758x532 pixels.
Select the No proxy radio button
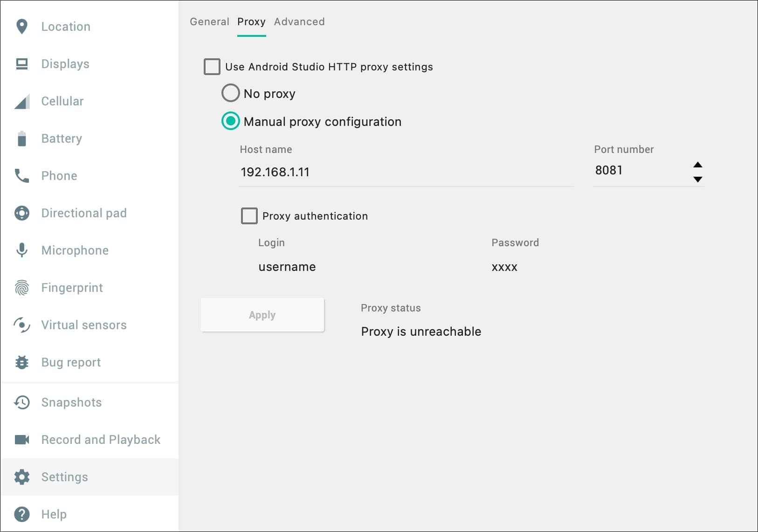[x=230, y=93]
